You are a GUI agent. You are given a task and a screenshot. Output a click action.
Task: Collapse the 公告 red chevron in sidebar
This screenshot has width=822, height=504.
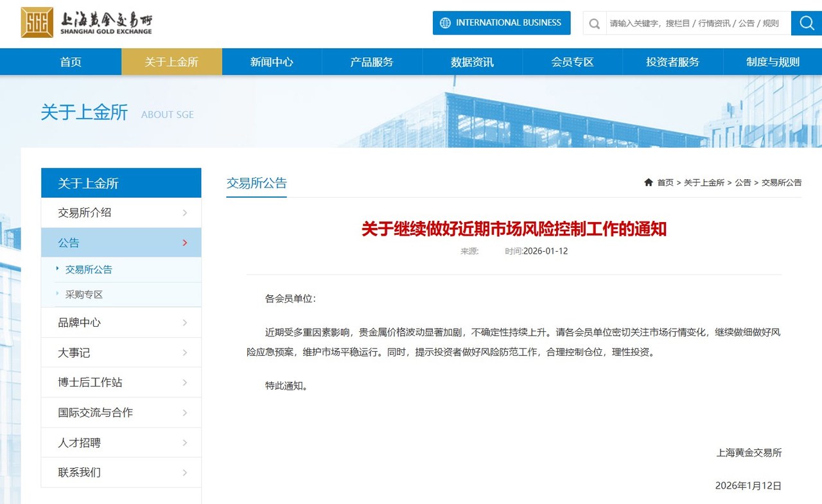(x=185, y=243)
